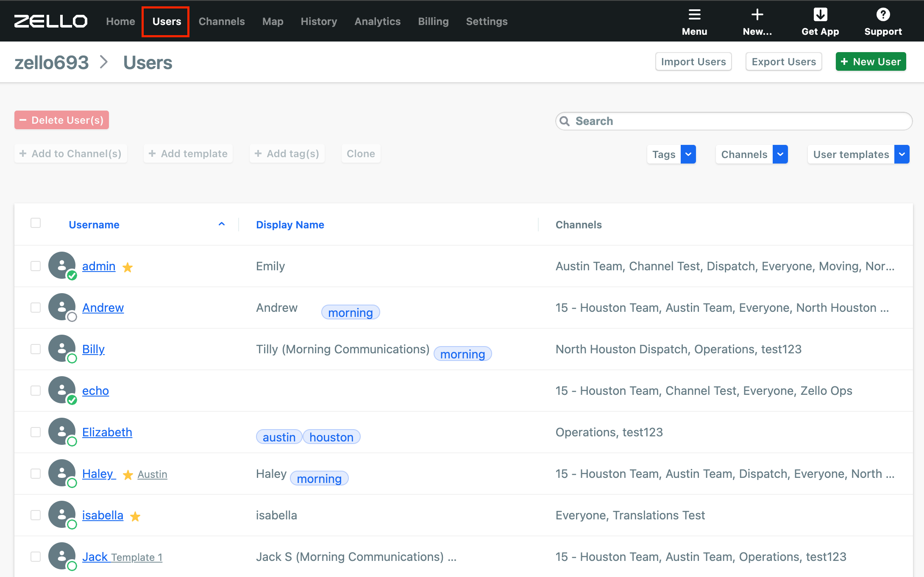The image size is (924, 577).
Task: Switch to the Channels nav tab
Action: click(222, 21)
